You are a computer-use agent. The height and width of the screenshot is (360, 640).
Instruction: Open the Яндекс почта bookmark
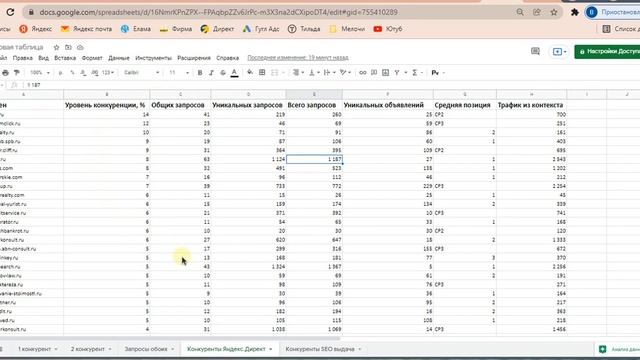[x=86, y=29]
